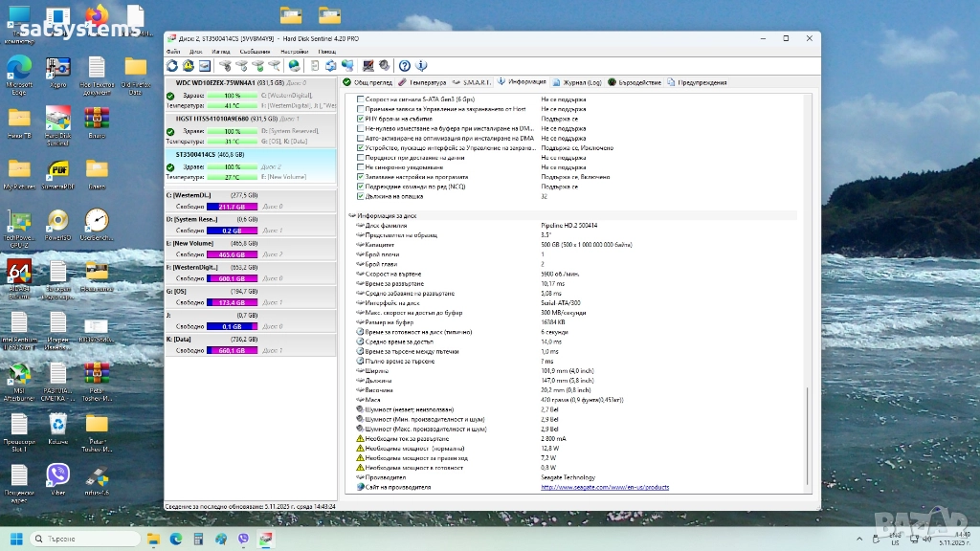Click the C: drive free space bar

click(x=232, y=207)
